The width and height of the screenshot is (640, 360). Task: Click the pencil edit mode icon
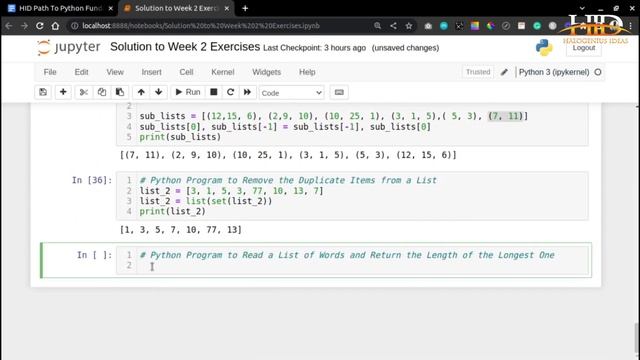coord(504,72)
